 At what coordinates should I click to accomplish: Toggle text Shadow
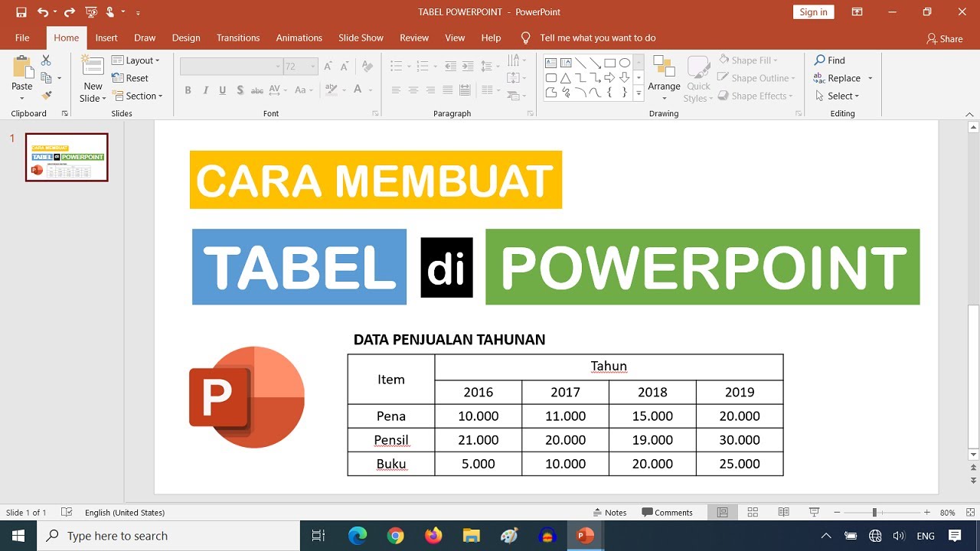click(240, 90)
